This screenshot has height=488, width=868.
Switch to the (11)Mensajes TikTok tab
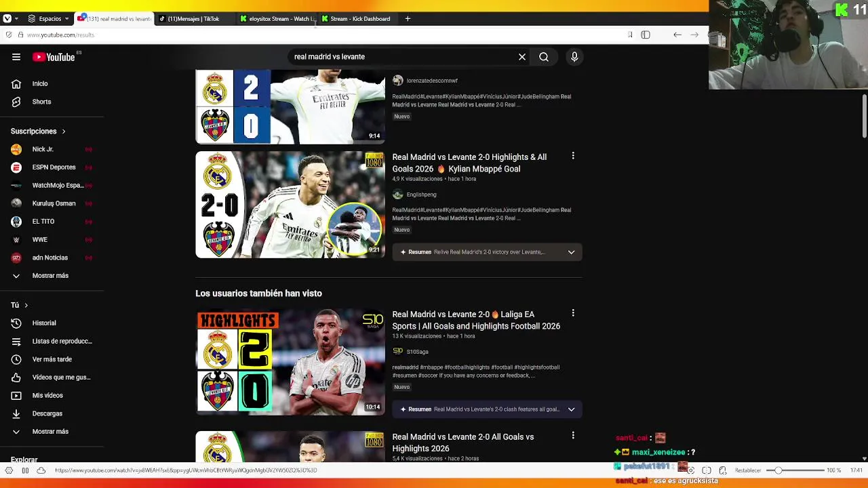click(x=194, y=19)
